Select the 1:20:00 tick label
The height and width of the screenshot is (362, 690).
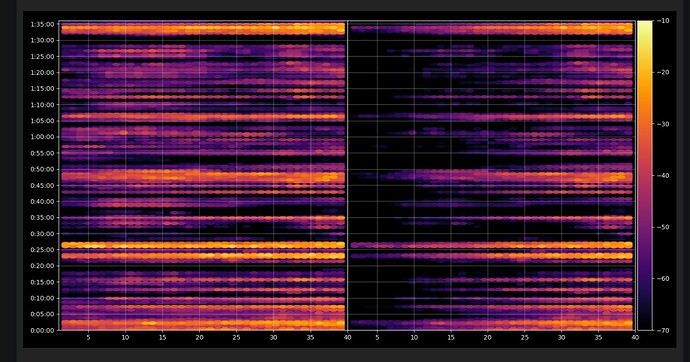coord(42,73)
